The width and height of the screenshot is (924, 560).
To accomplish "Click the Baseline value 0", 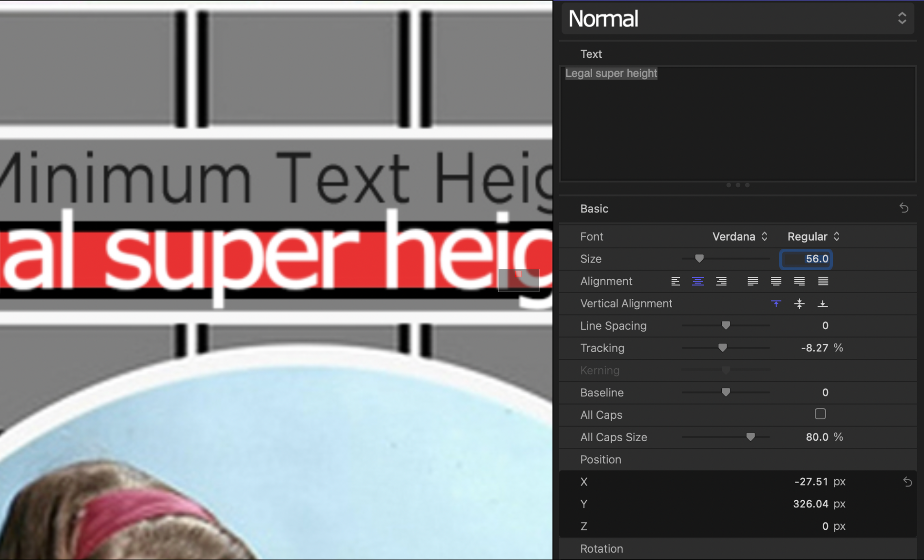I will point(825,392).
